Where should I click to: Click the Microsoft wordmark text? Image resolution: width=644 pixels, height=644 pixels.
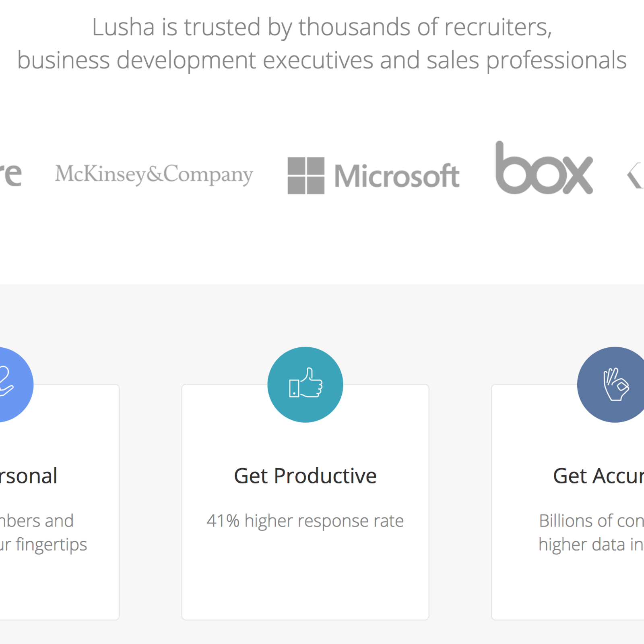pos(397,176)
